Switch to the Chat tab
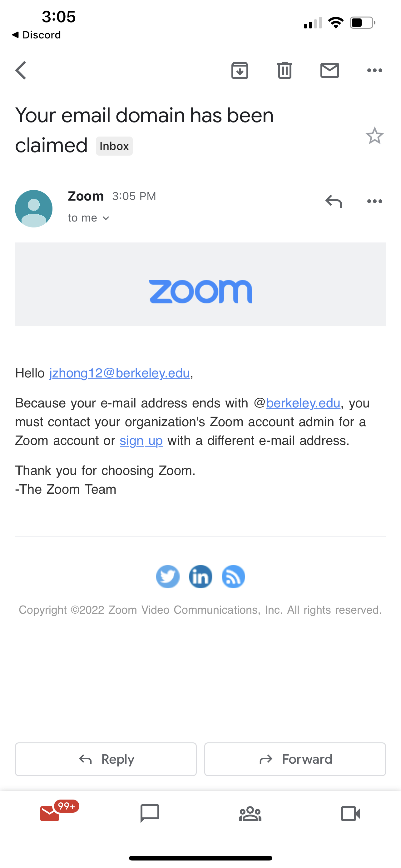The height and width of the screenshot is (868, 401). point(150,813)
